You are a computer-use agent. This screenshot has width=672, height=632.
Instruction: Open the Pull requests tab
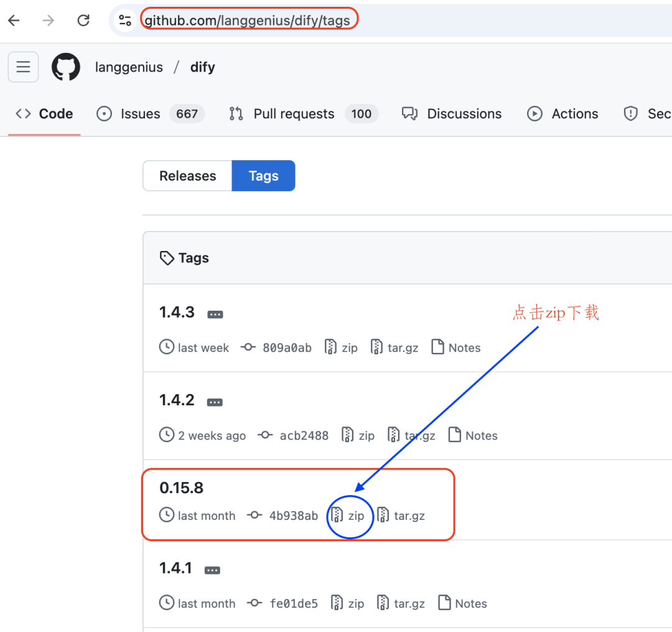click(x=303, y=113)
